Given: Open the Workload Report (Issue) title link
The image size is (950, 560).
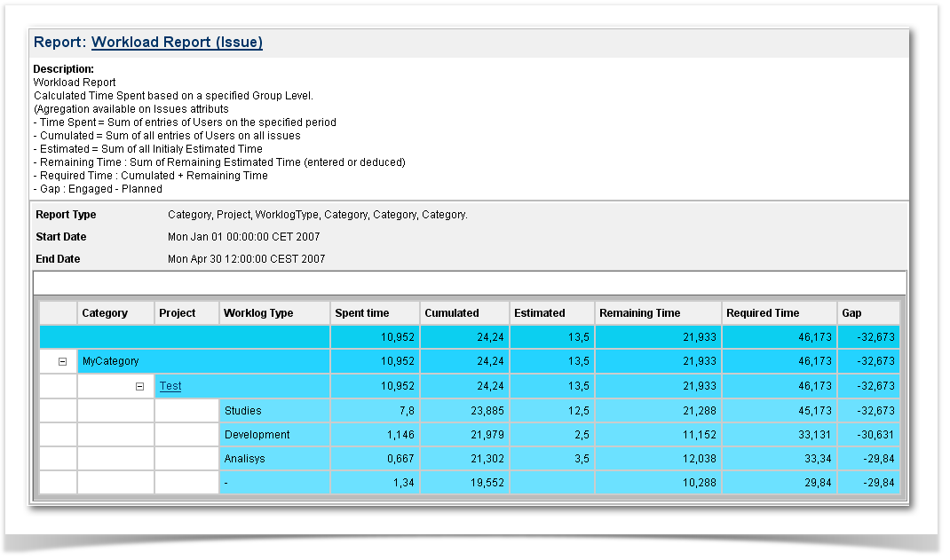Looking at the screenshot, I should tap(177, 42).
